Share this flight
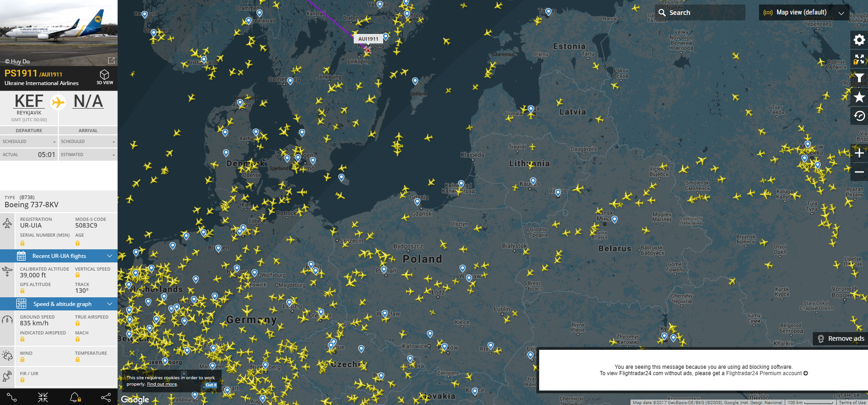This screenshot has height=405, width=868. [106, 397]
